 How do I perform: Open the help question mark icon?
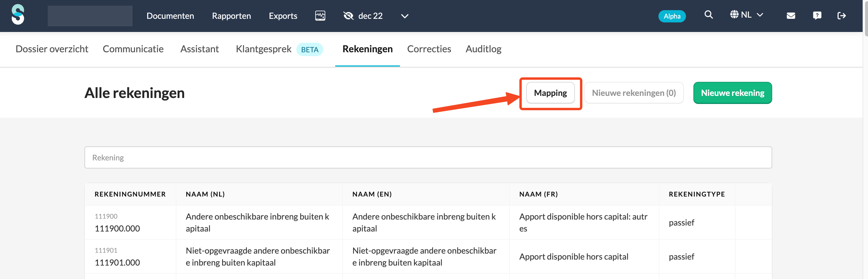click(817, 16)
